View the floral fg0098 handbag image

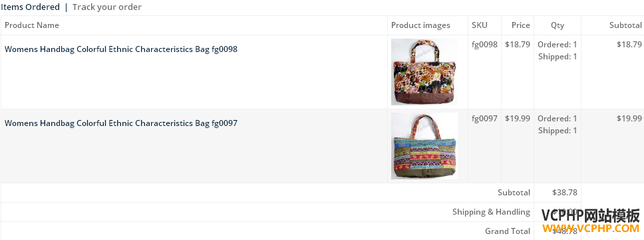[x=424, y=72]
